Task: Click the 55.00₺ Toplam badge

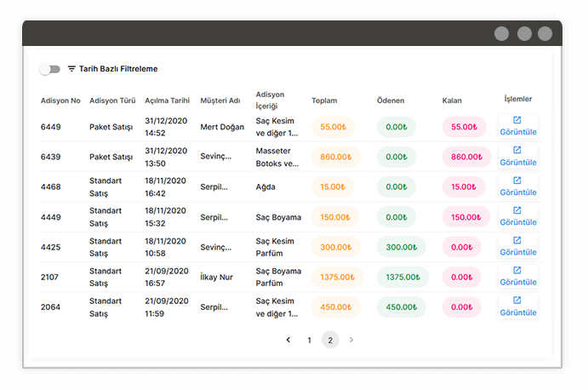Action: pyautogui.click(x=333, y=127)
